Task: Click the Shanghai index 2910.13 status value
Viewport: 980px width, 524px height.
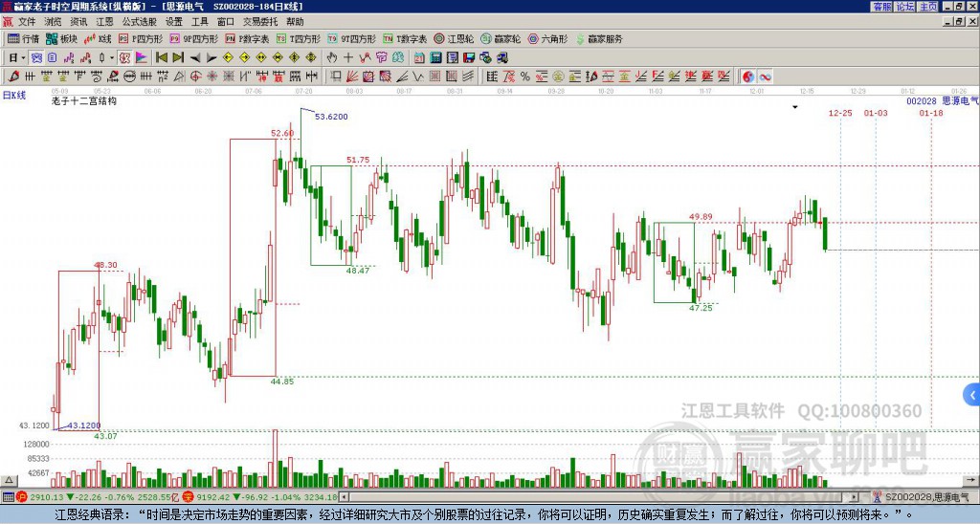Action: pyautogui.click(x=47, y=497)
